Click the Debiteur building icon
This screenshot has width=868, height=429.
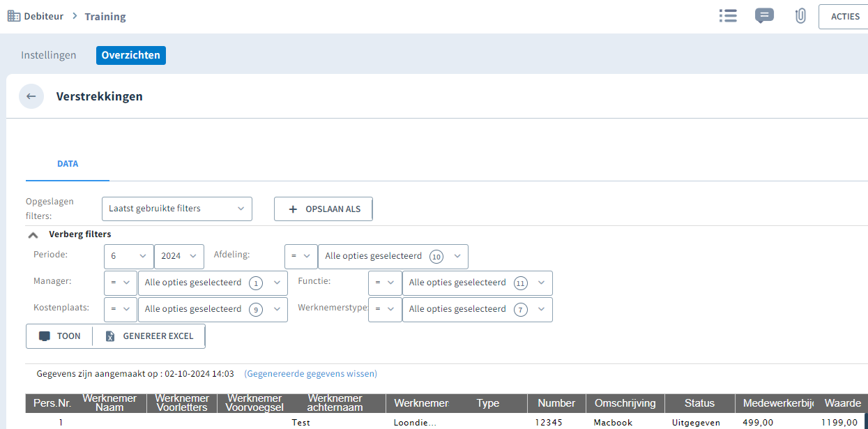tap(14, 16)
